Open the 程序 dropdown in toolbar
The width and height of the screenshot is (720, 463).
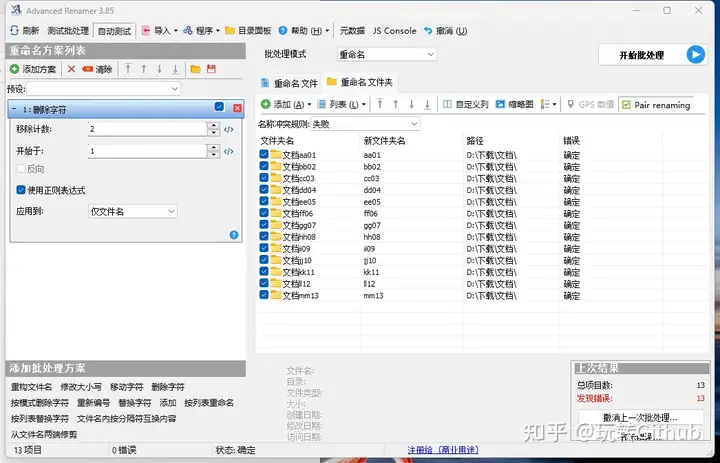pos(201,31)
